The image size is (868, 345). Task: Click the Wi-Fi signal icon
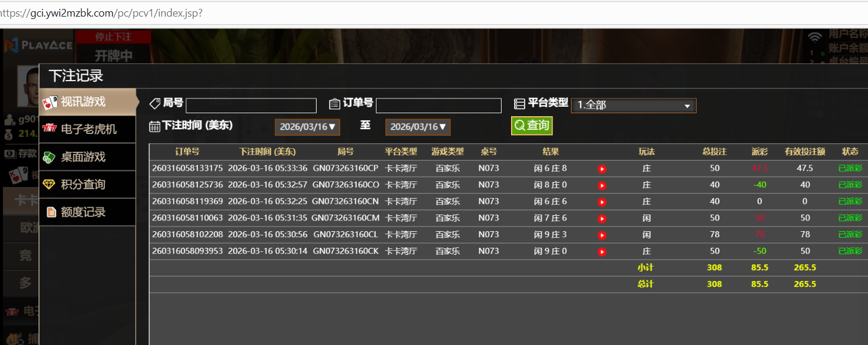pyautogui.click(x=815, y=38)
